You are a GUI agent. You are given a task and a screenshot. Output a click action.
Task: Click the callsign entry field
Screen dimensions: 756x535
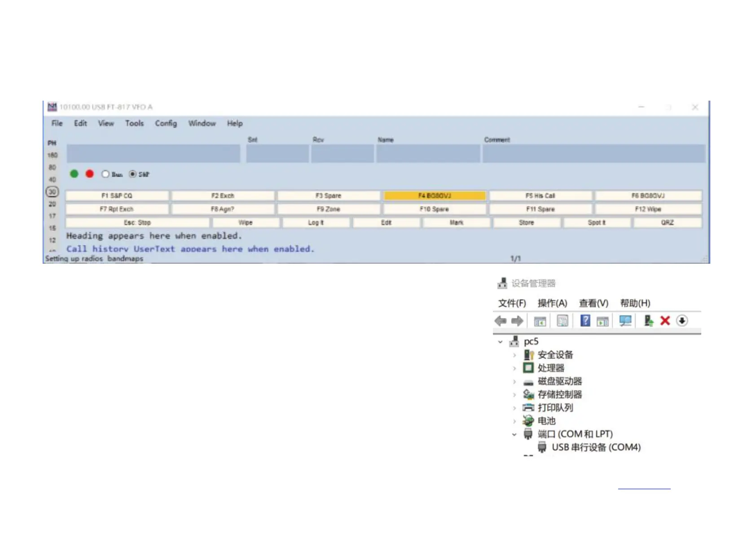[153, 154]
